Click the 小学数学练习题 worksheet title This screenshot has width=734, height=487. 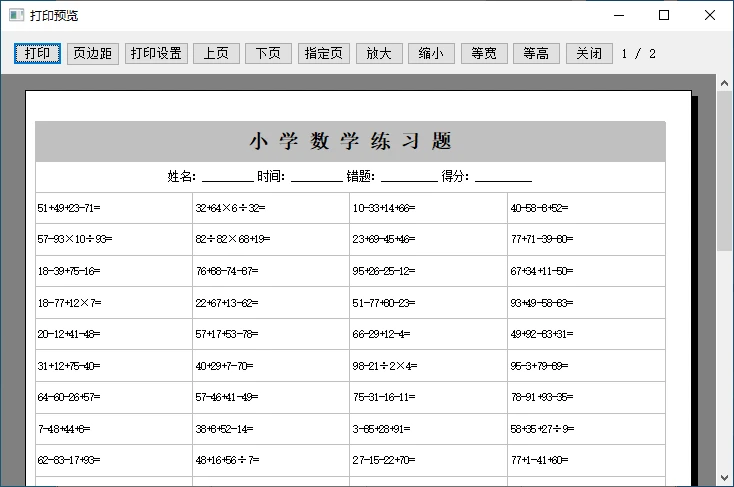click(x=350, y=142)
